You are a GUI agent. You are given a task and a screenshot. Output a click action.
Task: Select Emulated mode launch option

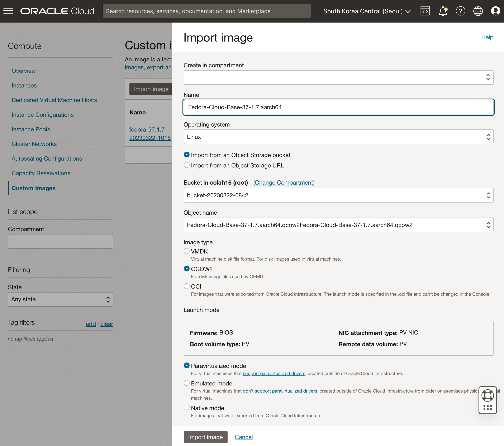click(187, 383)
